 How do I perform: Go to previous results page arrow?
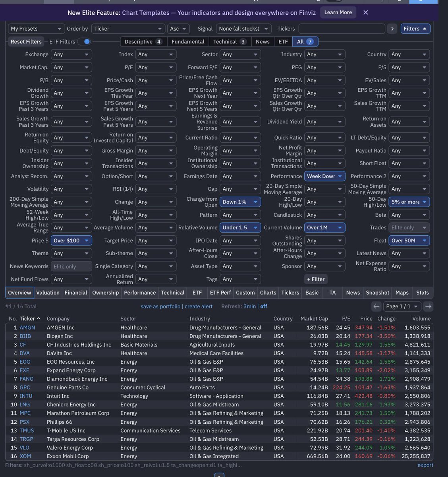[377, 306]
